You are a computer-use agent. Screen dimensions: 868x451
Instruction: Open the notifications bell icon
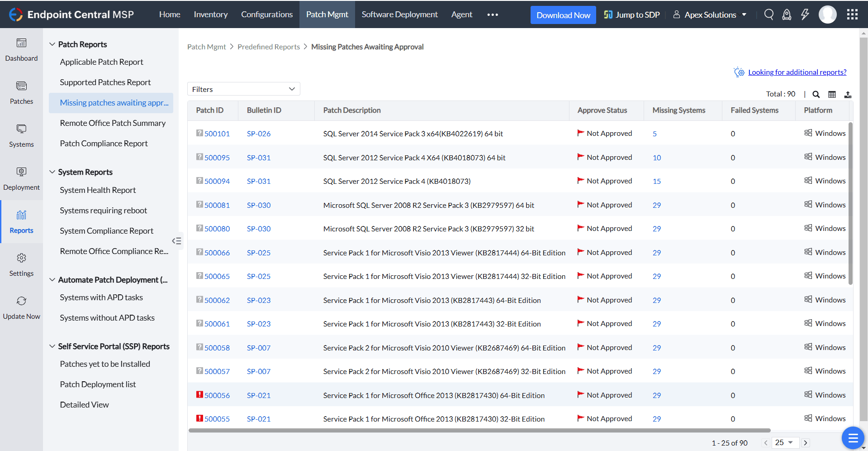[x=787, y=14]
